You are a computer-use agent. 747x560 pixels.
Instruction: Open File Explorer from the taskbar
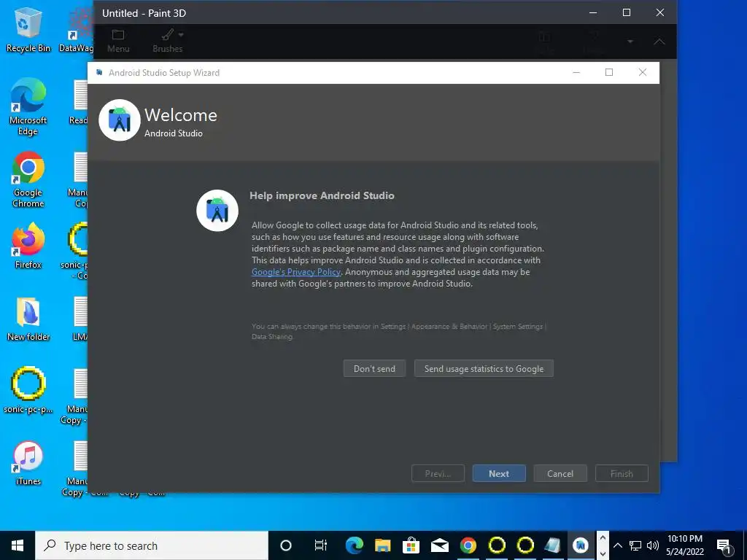[x=382, y=545]
